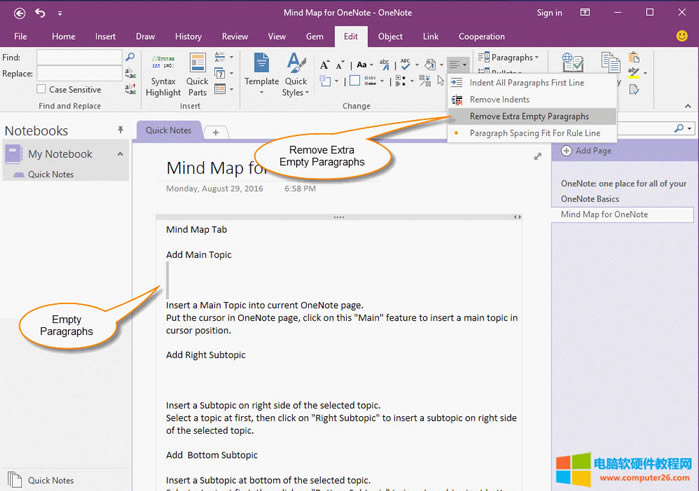Click the full page expand arrow icon
The height and width of the screenshot is (491, 699).
pos(538,156)
